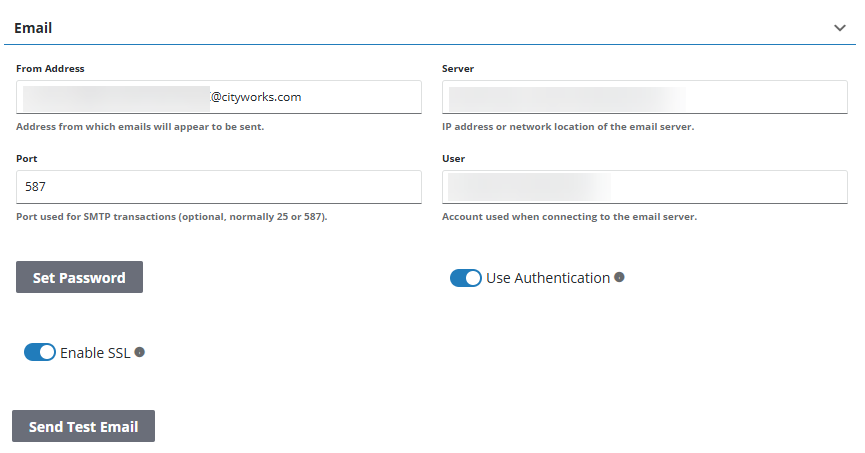Click the Use Authentication label text
This screenshot has width=865, height=453.
point(547,278)
